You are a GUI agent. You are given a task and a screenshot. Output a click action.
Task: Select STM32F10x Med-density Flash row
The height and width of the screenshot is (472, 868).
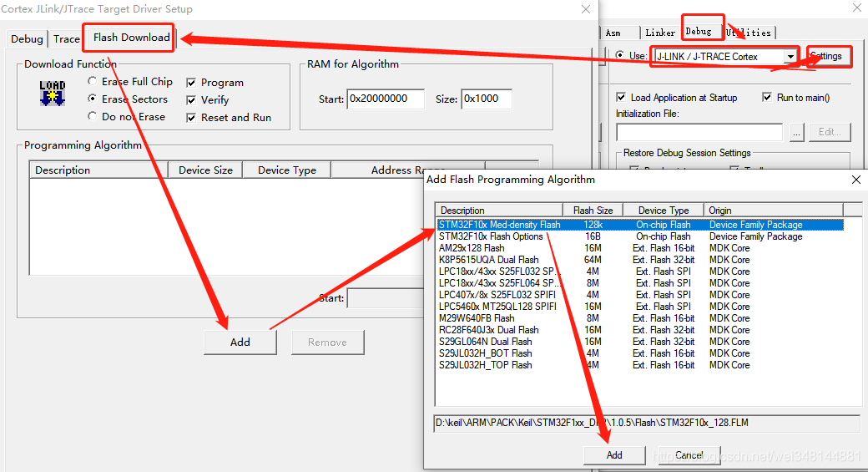pos(640,225)
